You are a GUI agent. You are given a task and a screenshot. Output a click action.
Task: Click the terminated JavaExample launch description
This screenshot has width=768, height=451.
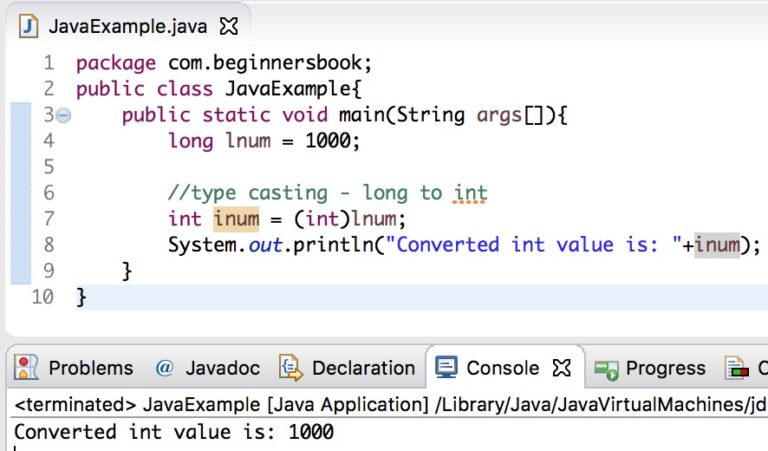click(x=391, y=404)
